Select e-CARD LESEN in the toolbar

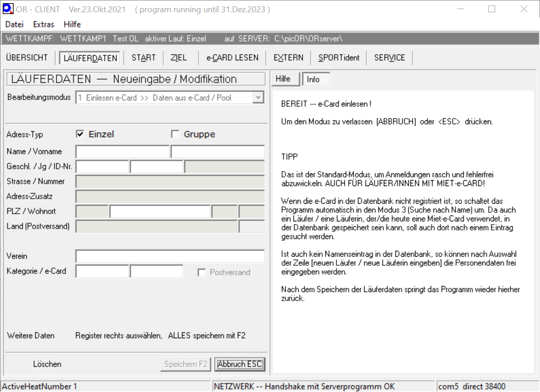pyautogui.click(x=232, y=57)
